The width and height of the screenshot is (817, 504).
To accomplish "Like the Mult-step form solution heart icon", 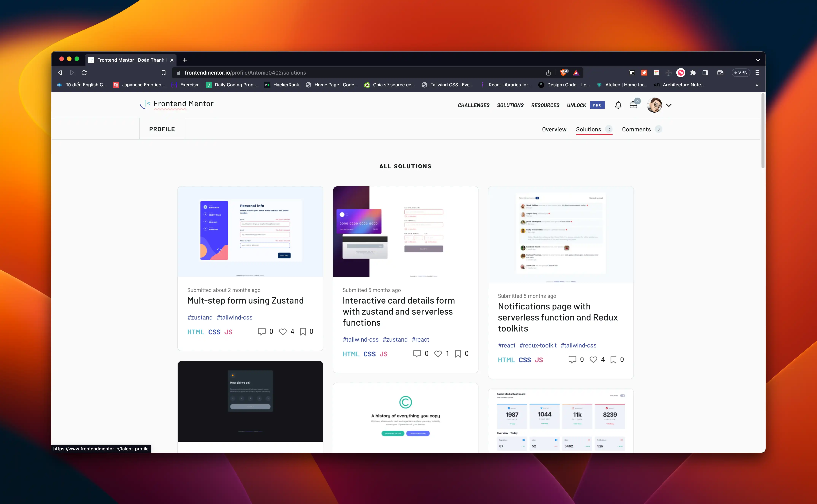I will [x=283, y=332].
